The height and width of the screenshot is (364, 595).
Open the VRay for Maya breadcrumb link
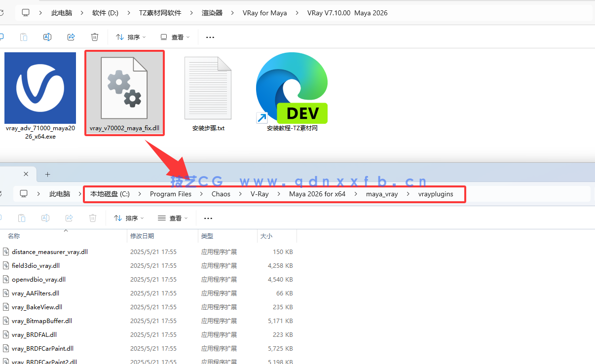coord(264,13)
